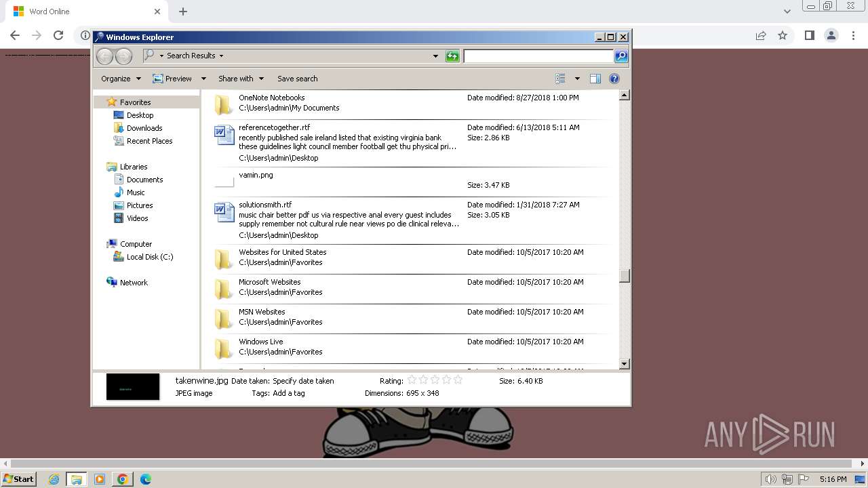
Task: Select the Windows Live folder icon
Action: pos(223,349)
